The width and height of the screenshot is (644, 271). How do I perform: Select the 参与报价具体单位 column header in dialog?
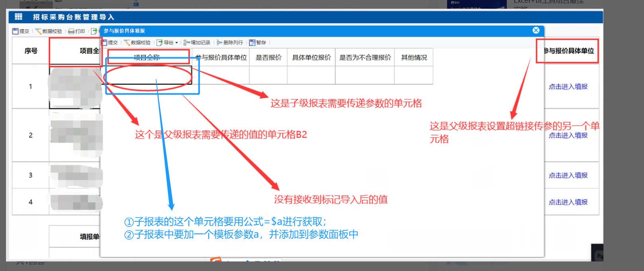pyautogui.click(x=221, y=57)
